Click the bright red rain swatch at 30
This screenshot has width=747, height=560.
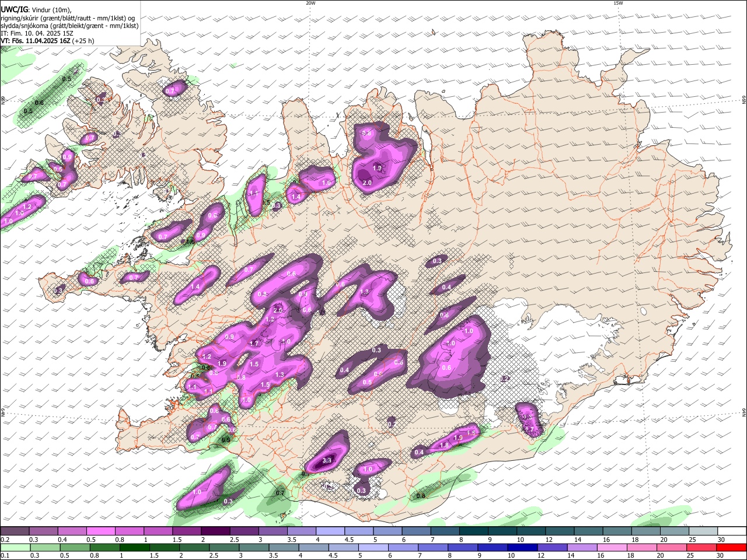coord(731,547)
